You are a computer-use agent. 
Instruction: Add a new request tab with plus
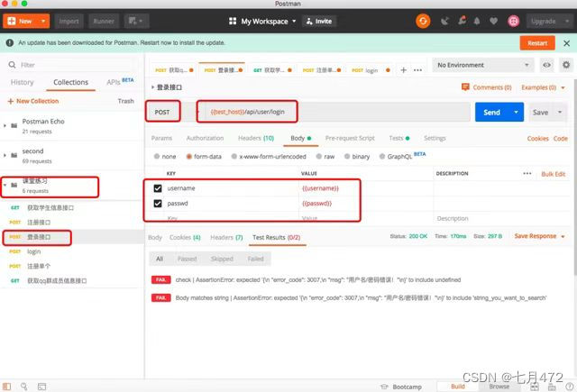point(403,70)
